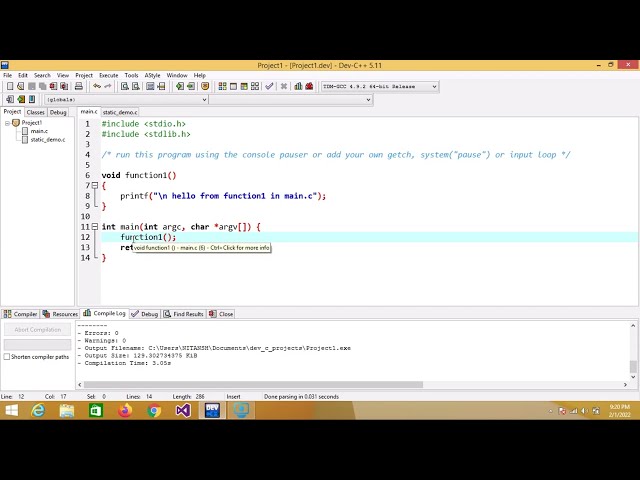Open Project Options shield icon

[205, 86]
